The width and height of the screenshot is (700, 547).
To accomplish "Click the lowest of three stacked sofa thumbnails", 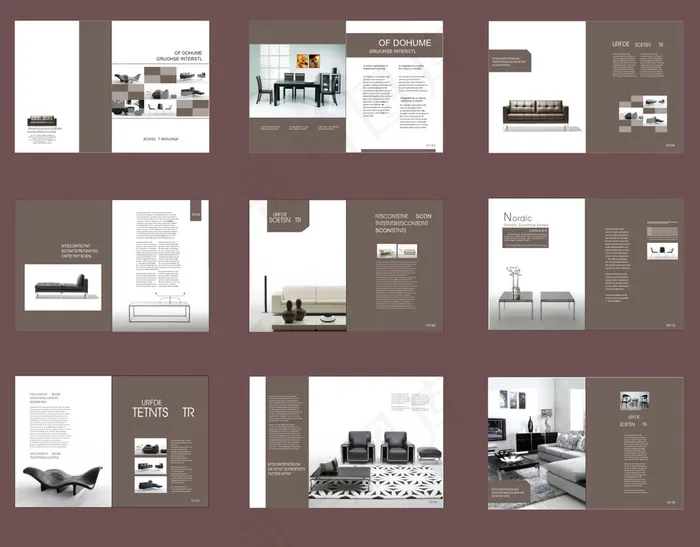I will point(150,484).
